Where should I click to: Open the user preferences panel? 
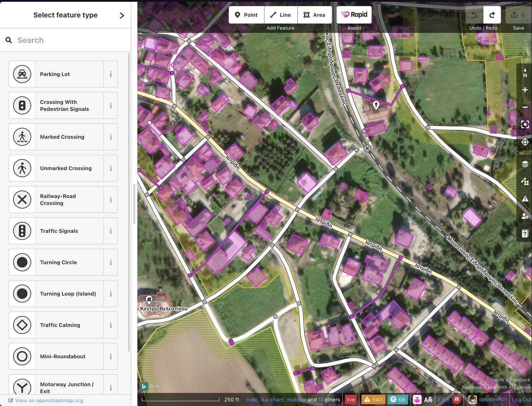525,216
